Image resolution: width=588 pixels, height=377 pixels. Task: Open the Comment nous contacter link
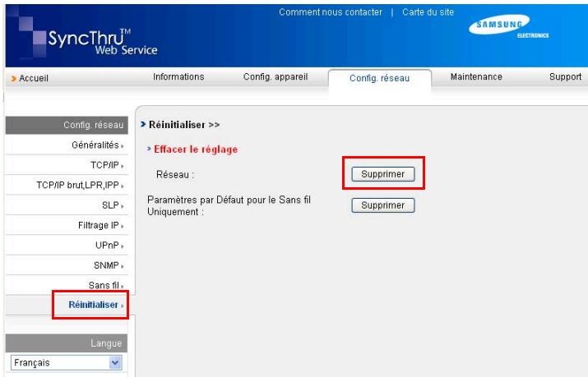pyautogui.click(x=331, y=12)
